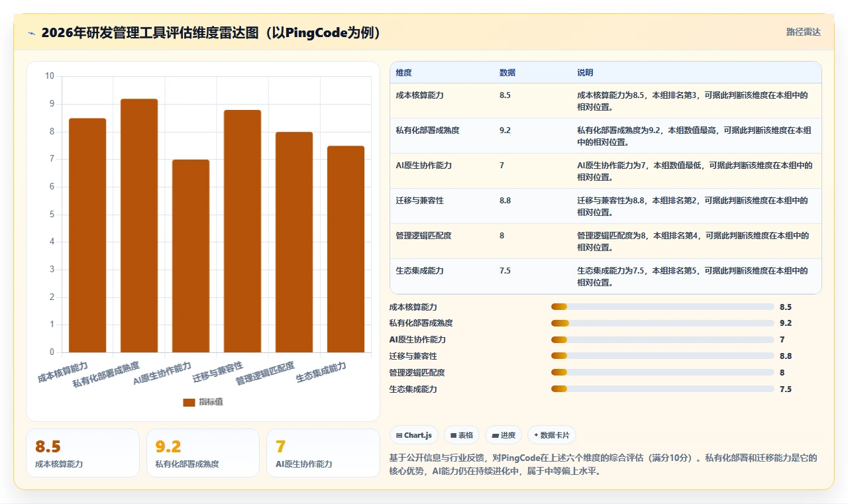Screen dimensions: 848x504
Task: Click the 成本核算能力 progress bar
Action: [662, 307]
